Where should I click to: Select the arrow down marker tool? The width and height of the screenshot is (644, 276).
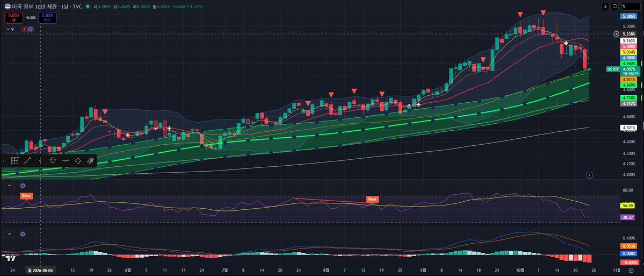tap(53, 161)
